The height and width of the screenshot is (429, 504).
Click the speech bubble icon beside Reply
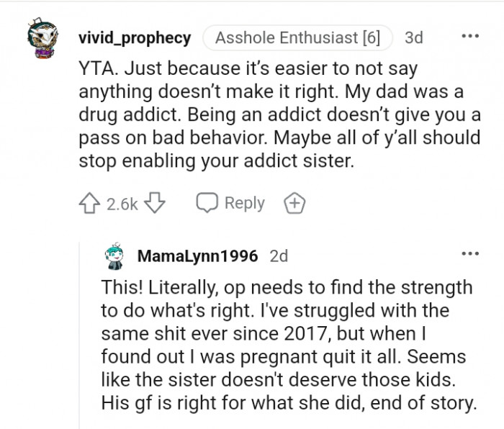208,204
